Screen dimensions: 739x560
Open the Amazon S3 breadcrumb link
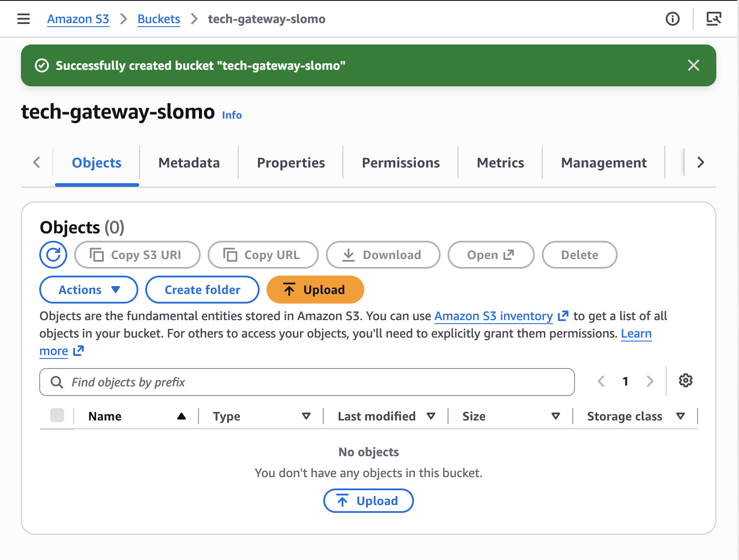78,19
